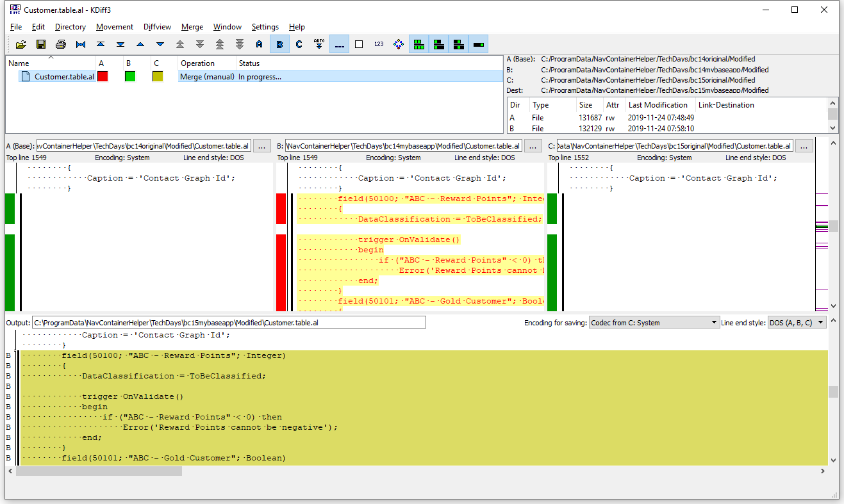Open the Movement menu
This screenshot has width=844, height=504.
(x=115, y=27)
